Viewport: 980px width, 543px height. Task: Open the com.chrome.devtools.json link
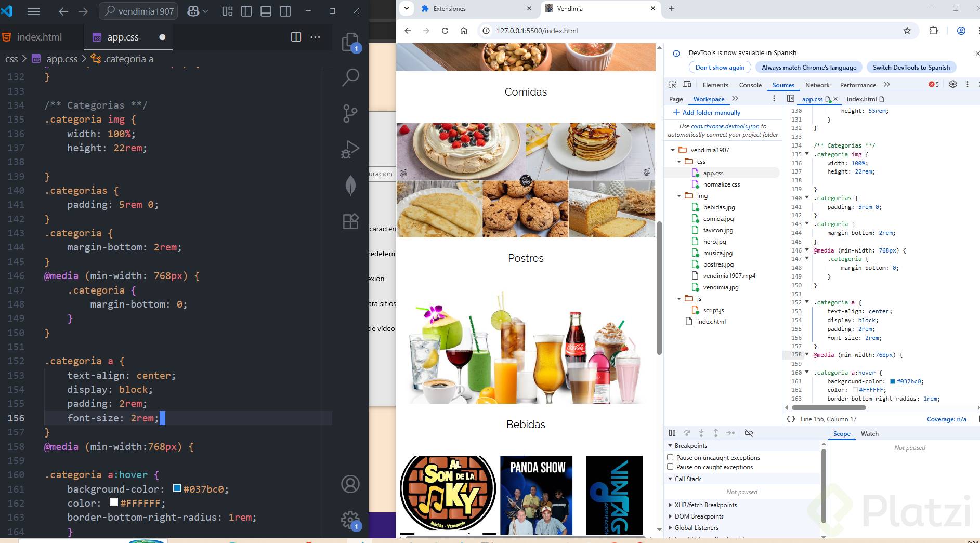[725, 126]
